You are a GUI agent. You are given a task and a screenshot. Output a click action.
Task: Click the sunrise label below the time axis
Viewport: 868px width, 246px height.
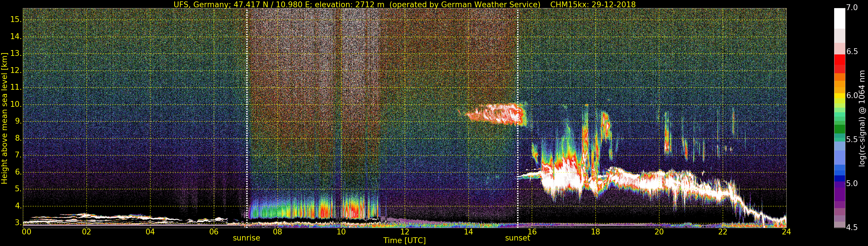pyautogui.click(x=246, y=238)
